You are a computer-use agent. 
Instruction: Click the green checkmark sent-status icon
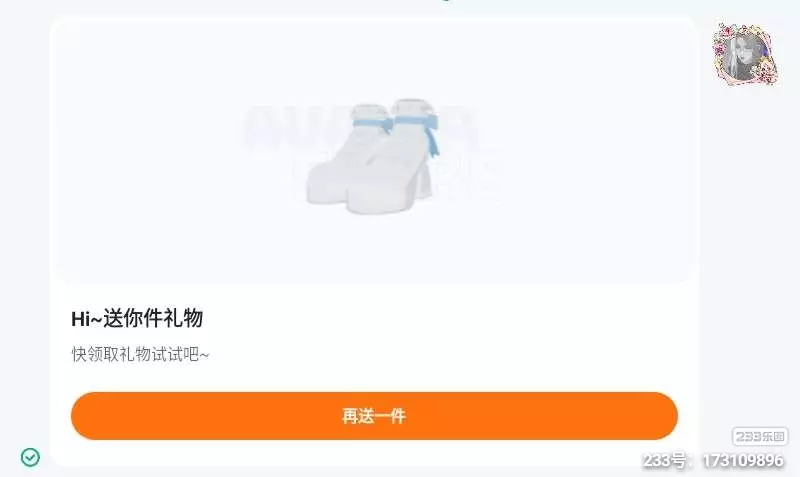30,457
